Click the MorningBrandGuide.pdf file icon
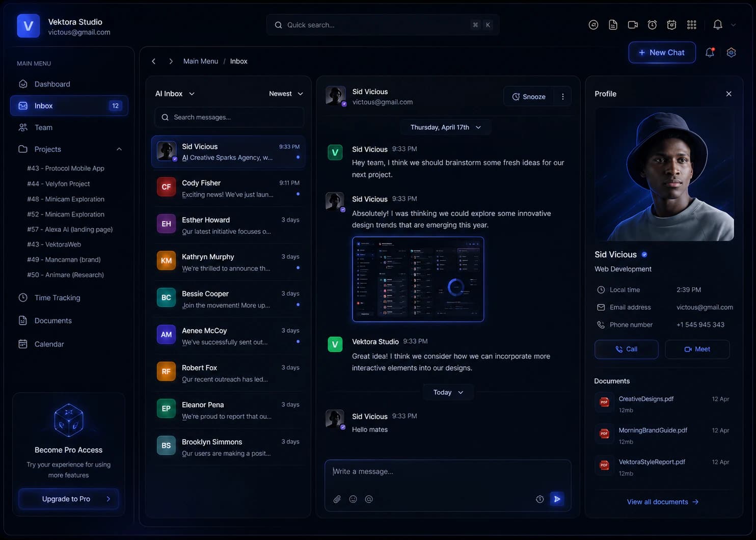 (x=604, y=434)
